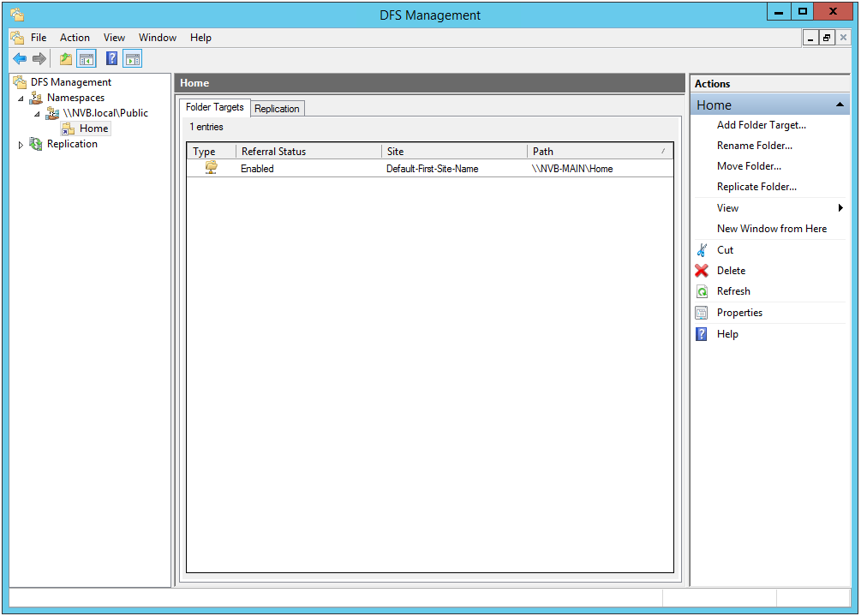Image resolution: width=861 pixels, height=616 pixels.
Task: Click the Up one level folder icon
Action: tap(66, 58)
